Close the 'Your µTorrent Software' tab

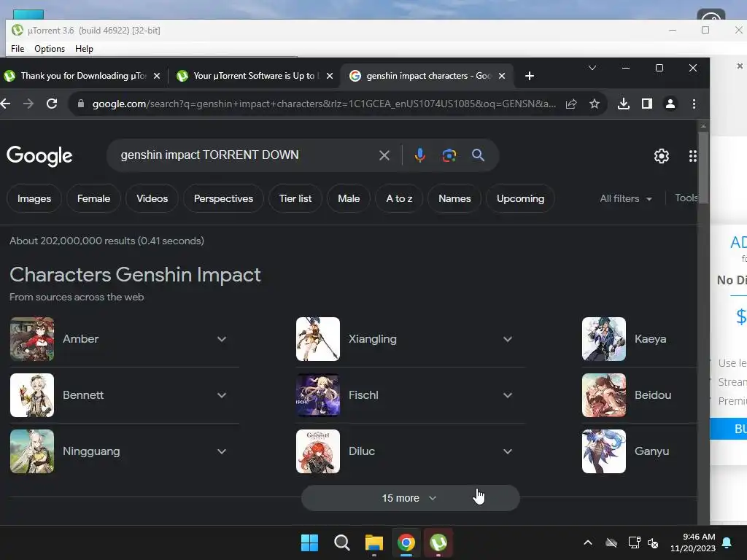pyautogui.click(x=330, y=76)
